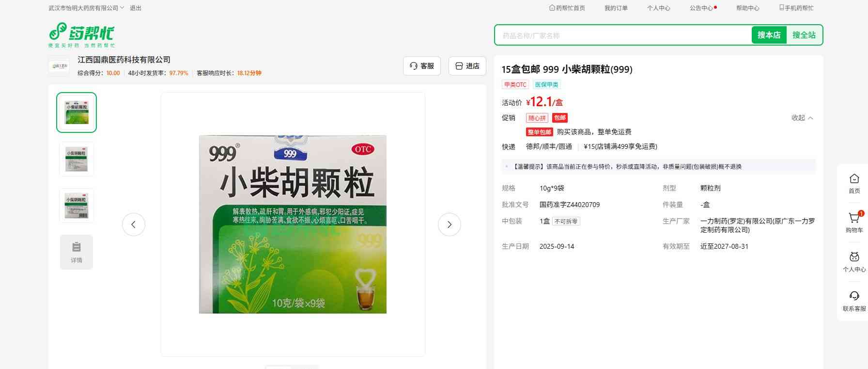868x369 pixels.
Task: Click 搜本店 search button
Action: tap(769, 35)
